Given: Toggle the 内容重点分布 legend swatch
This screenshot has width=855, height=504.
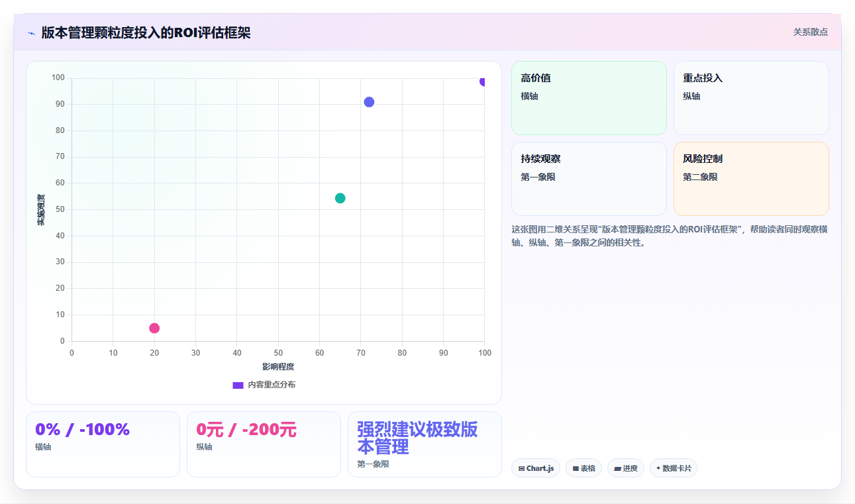Looking at the screenshot, I should [238, 385].
